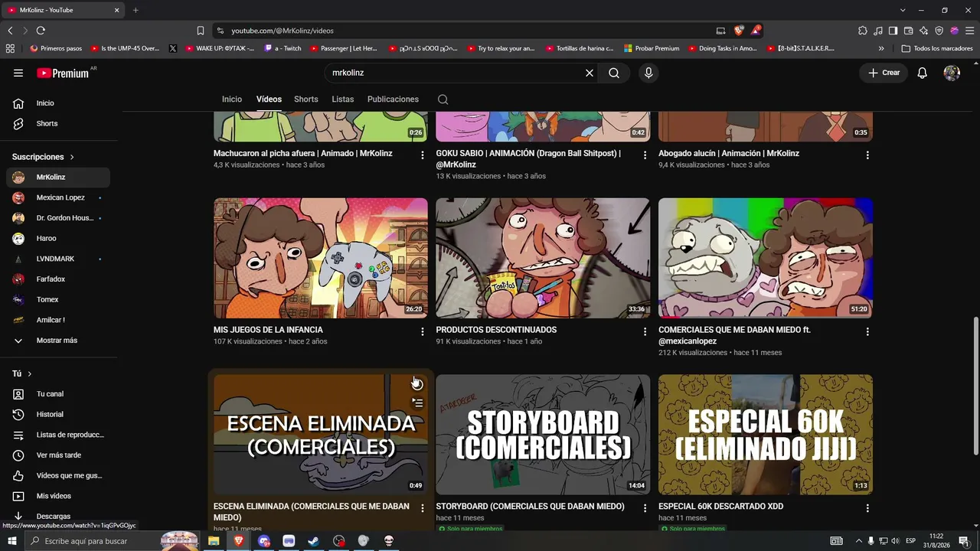
Task: Open the Mexican Lopez subscription
Action: [58, 197]
